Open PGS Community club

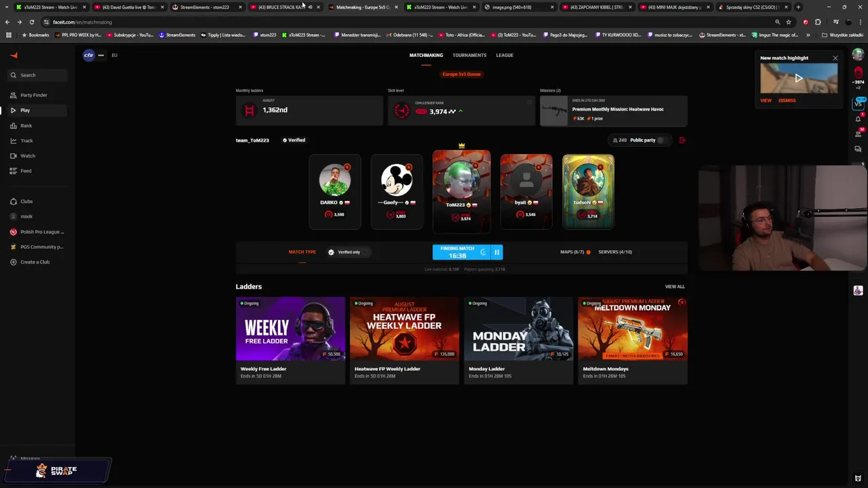click(x=37, y=247)
